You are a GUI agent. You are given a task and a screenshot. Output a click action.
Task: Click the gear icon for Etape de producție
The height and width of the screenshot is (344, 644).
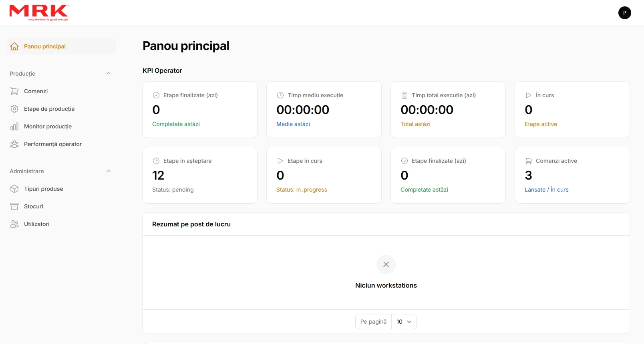click(x=14, y=109)
